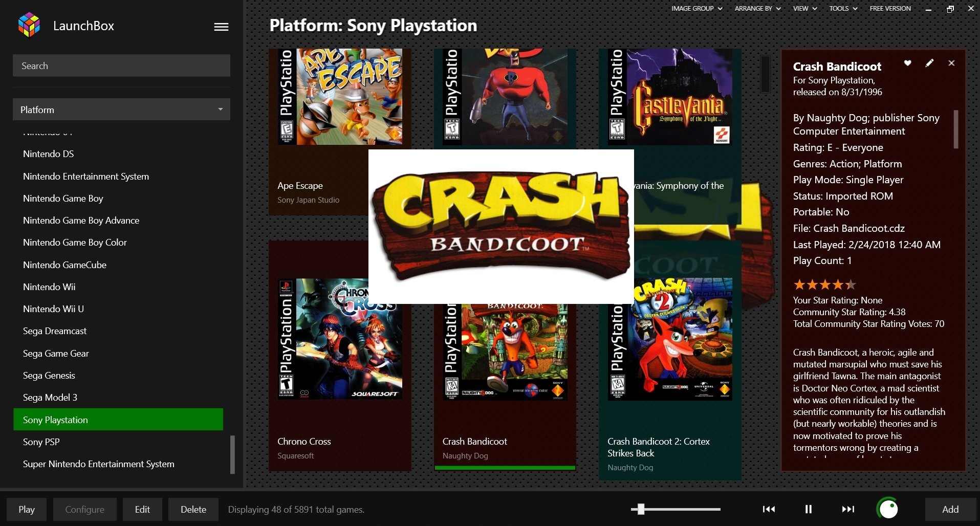Click the Configure button
The image size is (980, 526).
coord(85,509)
